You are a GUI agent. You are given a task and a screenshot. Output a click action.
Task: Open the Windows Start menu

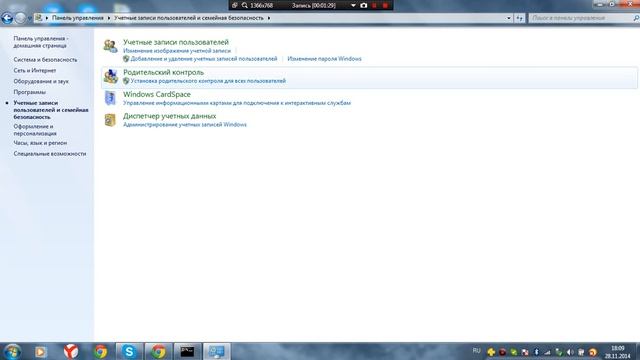(12, 351)
